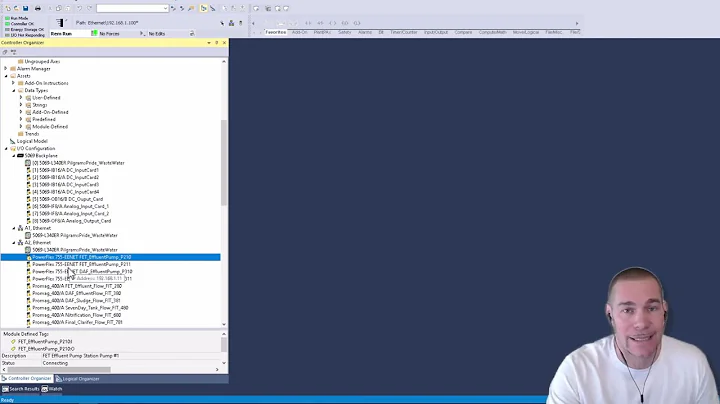Open the Controller Organizer window options dropdown arrow
The image size is (720, 404).
pos(209,43)
